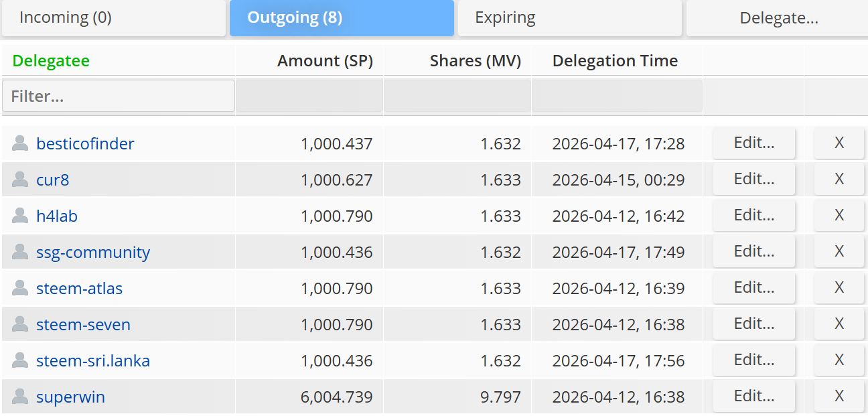Click the avatar icon next to steem-seven

(x=20, y=324)
